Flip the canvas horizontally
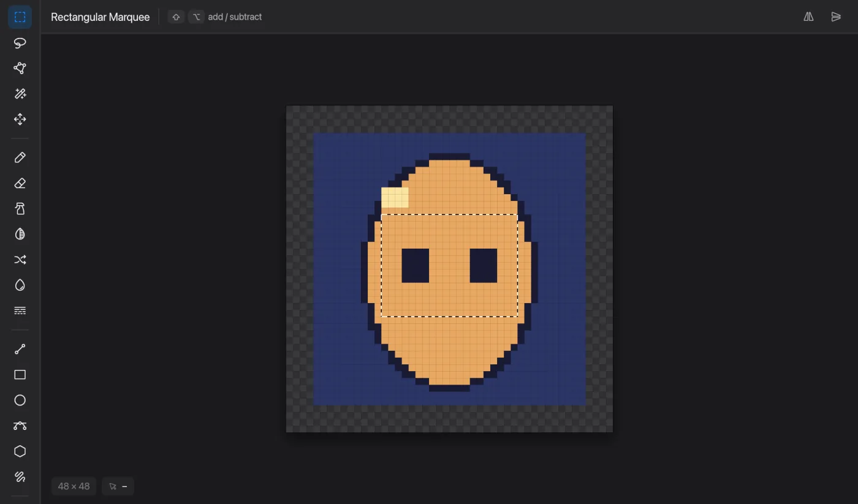The width and height of the screenshot is (858, 504). [x=809, y=17]
